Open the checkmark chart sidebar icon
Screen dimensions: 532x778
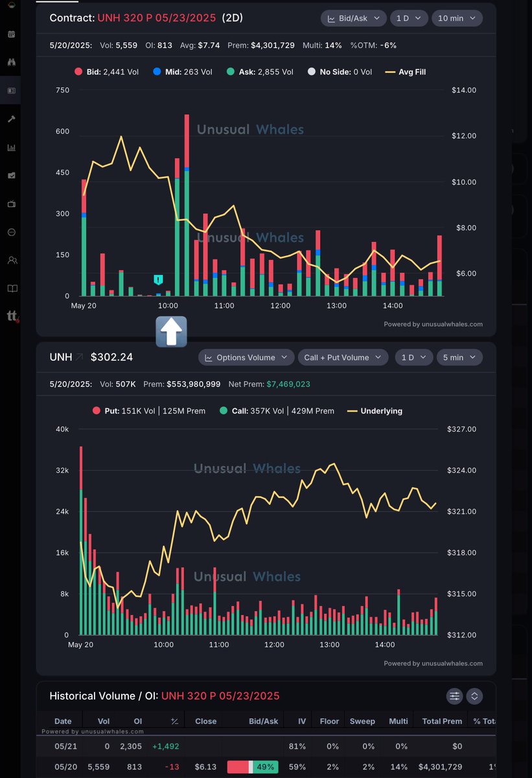11,176
